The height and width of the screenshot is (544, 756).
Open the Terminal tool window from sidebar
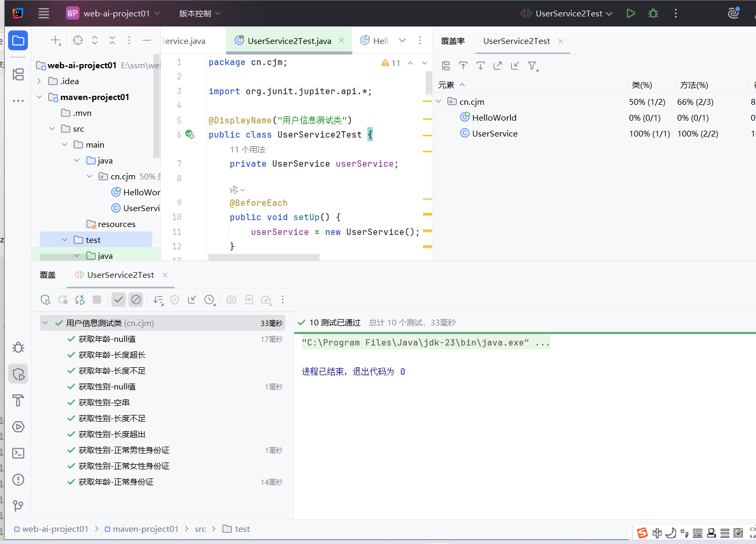[x=19, y=454]
